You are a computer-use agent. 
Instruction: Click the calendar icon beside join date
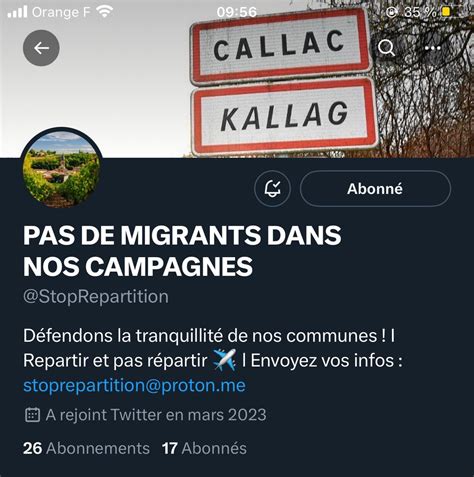click(x=32, y=415)
